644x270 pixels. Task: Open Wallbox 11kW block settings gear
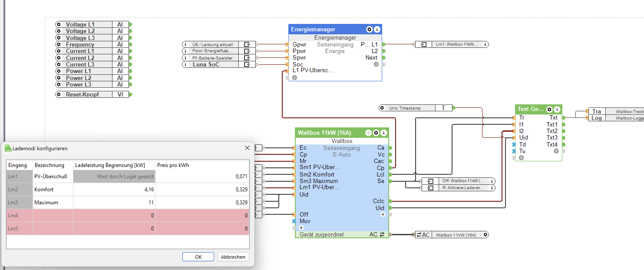(376, 133)
